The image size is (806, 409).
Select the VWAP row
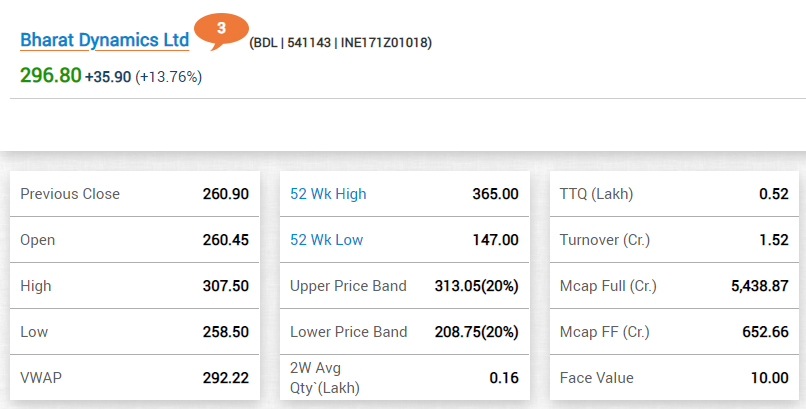(135, 378)
